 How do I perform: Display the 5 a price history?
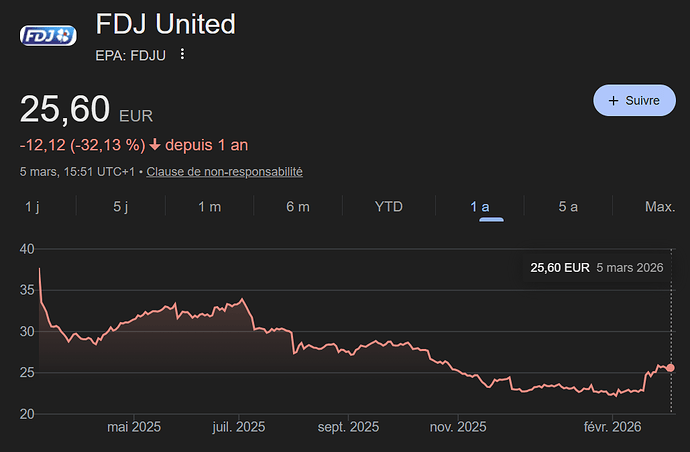coord(568,207)
